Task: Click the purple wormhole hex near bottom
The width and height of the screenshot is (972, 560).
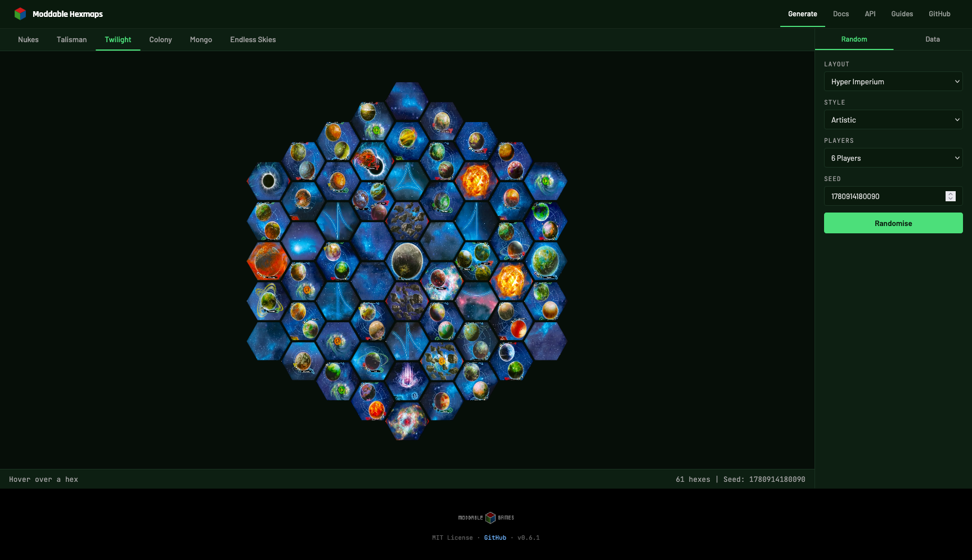Action: [x=407, y=381]
